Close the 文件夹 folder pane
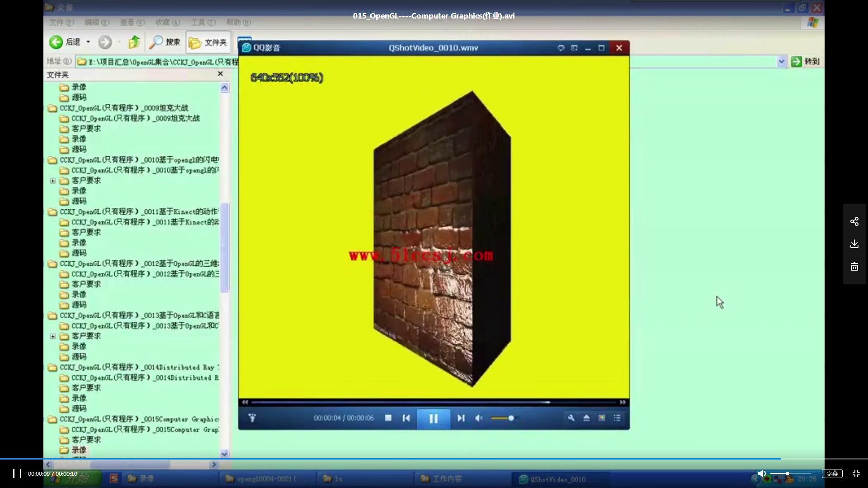Viewport: 868px width, 488px height. [x=220, y=74]
